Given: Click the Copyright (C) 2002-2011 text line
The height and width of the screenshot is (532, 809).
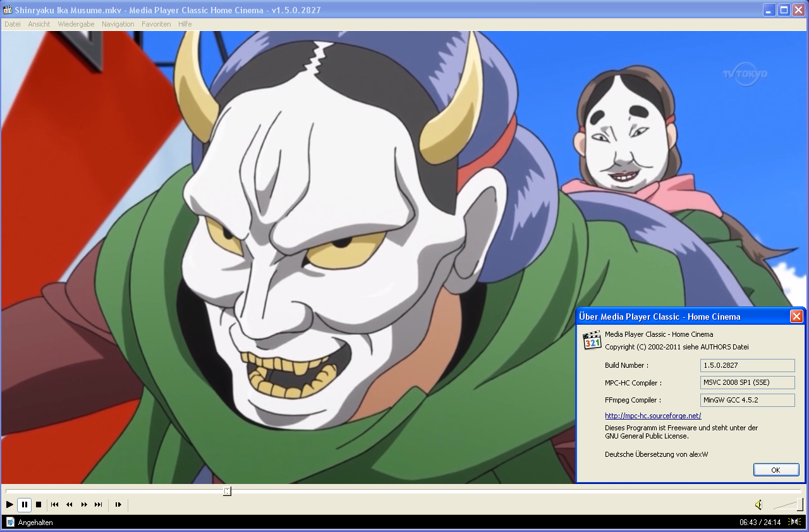Looking at the screenshot, I should (x=677, y=347).
